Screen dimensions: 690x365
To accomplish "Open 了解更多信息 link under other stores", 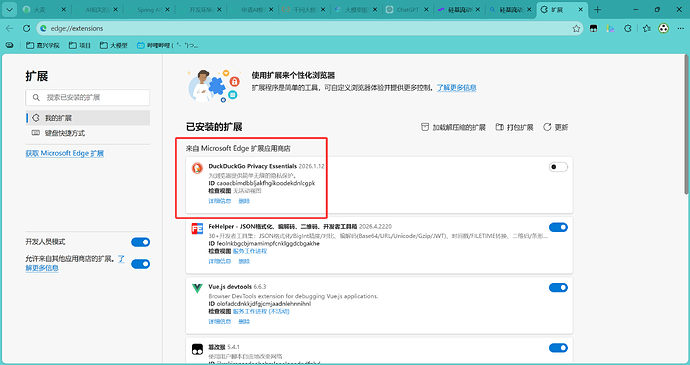I will pos(42,268).
